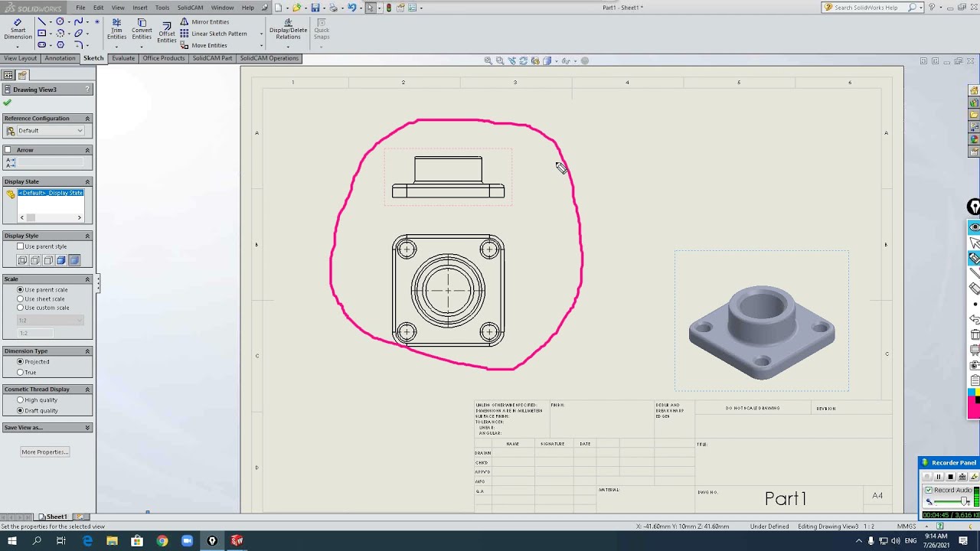
Task: Choose the Ellipse sketch tool
Action: coord(78,33)
